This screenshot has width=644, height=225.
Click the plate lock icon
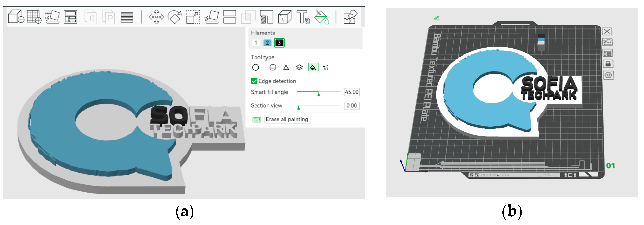(608, 64)
